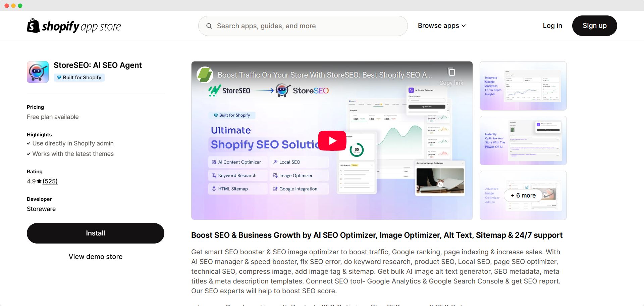644x306 pixels.
Task: Click the macOS green maximize dot
Action: [x=20, y=6]
